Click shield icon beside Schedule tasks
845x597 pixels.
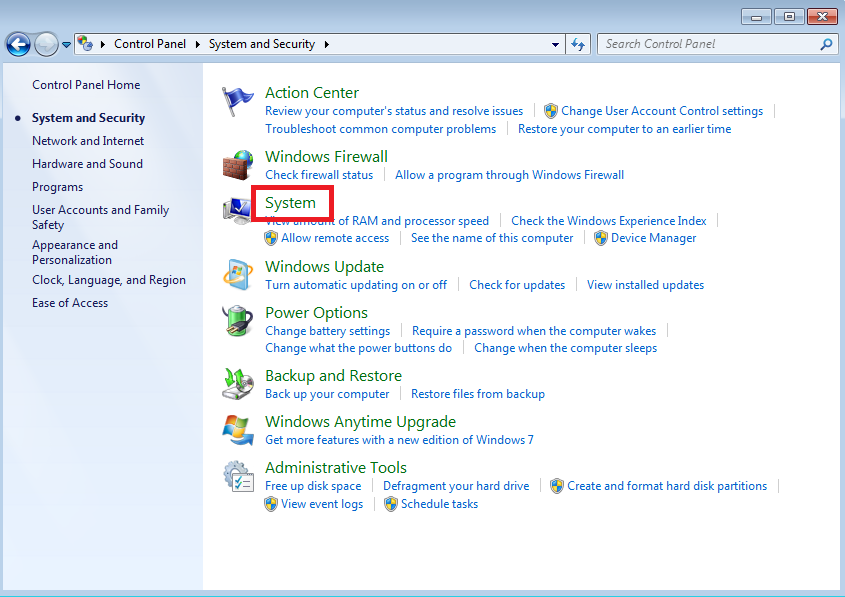391,504
